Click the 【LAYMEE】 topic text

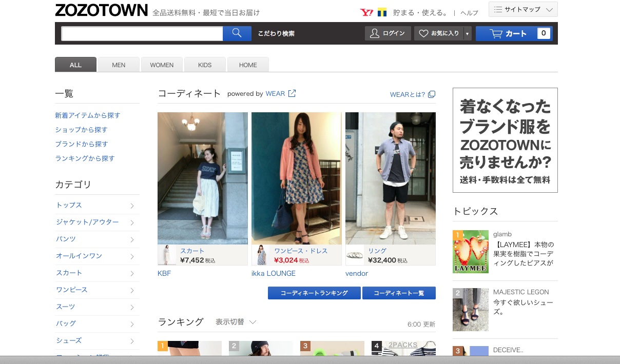[524, 254]
